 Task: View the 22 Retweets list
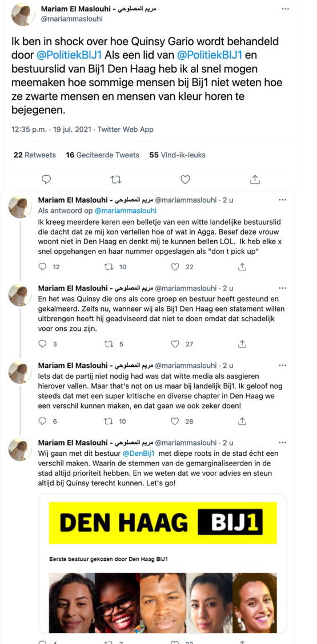point(34,155)
